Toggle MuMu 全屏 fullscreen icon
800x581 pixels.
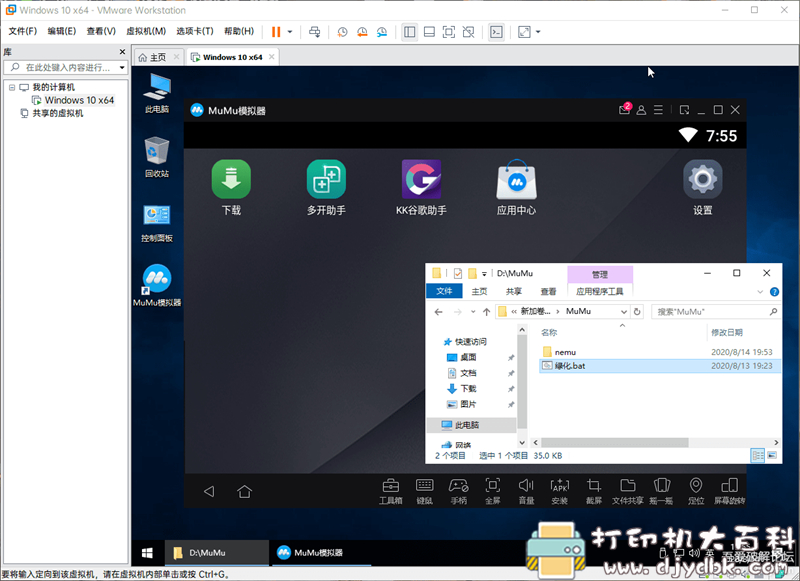[492, 491]
